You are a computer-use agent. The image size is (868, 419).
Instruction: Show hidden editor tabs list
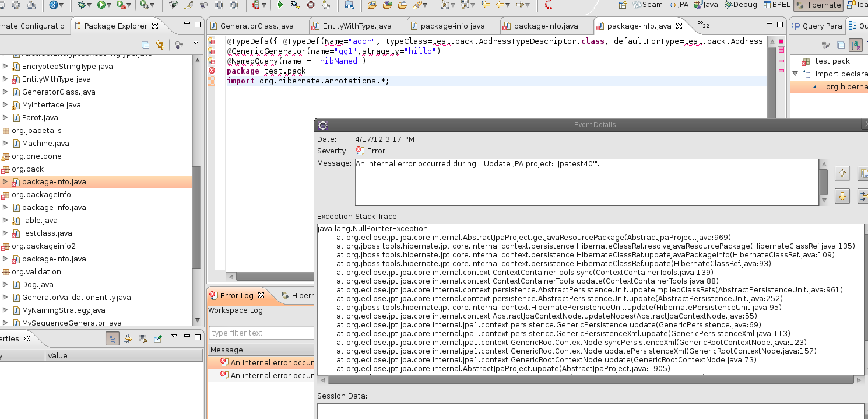(704, 25)
